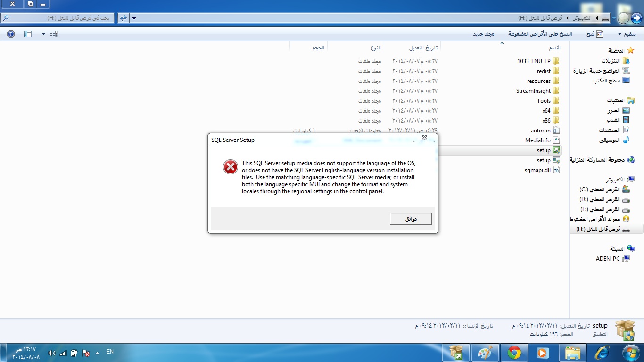The image size is (644, 362).
Task: Open القرص المحلي (E:) drive
Action: point(604,209)
